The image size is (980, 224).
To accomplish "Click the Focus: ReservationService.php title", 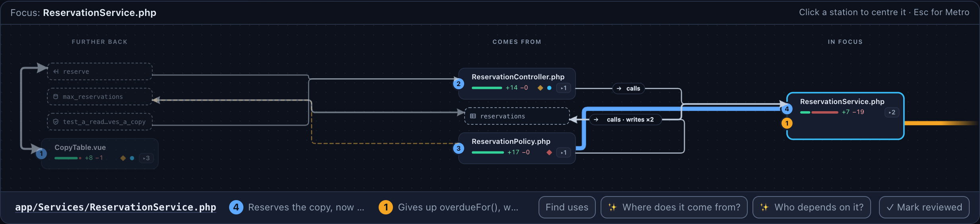I will pos(84,13).
